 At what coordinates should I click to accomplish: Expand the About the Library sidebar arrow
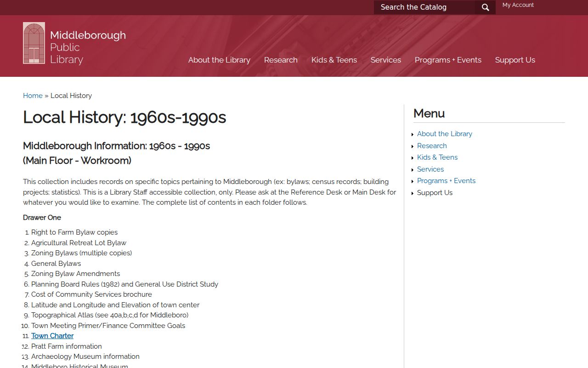[x=413, y=135]
